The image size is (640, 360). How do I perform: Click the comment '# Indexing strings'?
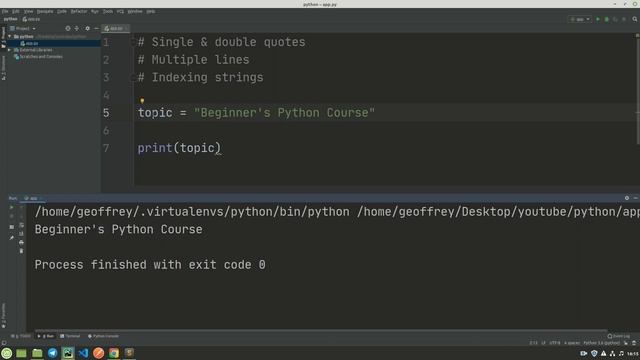click(200, 77)
